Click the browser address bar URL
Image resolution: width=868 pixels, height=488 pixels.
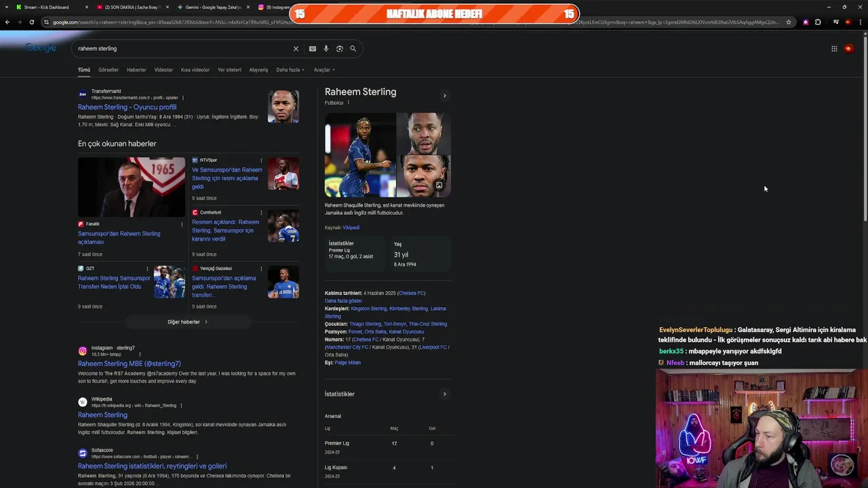click(414, 22)
